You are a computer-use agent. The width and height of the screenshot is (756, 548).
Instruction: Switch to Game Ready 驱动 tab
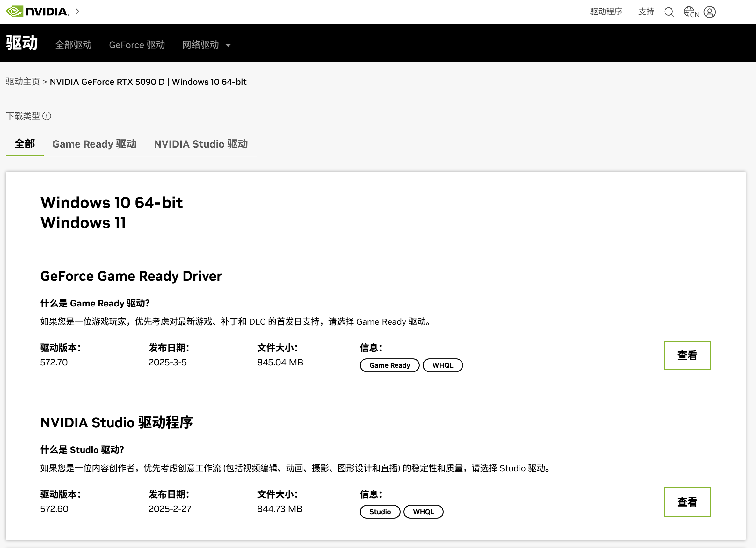coord(94,144)
